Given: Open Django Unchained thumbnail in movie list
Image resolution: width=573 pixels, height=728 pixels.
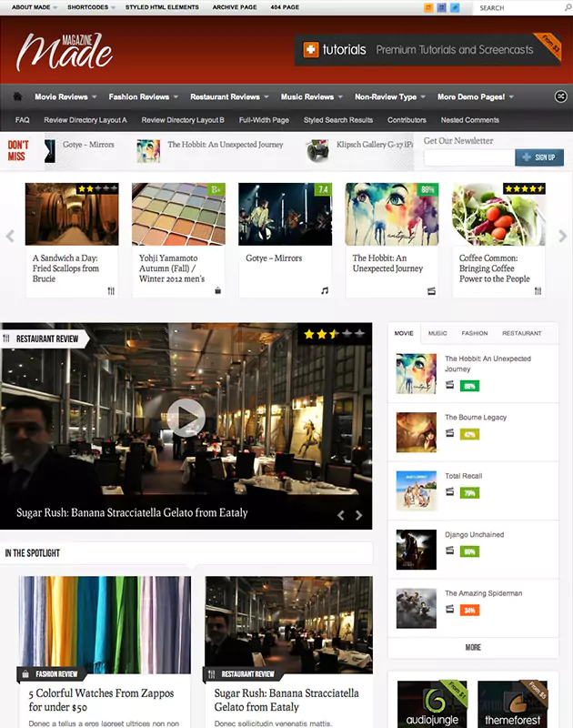Looking at the screenshot, I should 417,550.
